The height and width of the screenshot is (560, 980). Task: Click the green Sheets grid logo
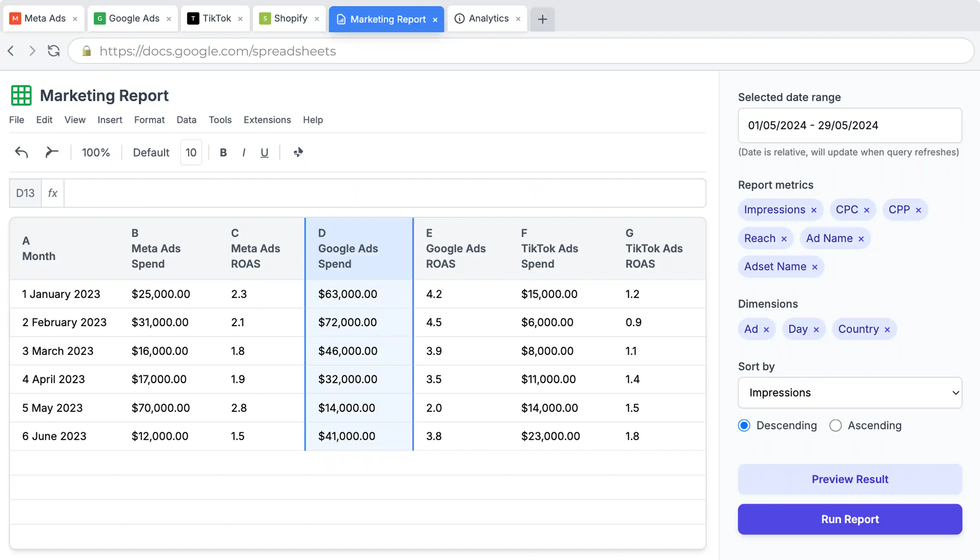point(21,95)
